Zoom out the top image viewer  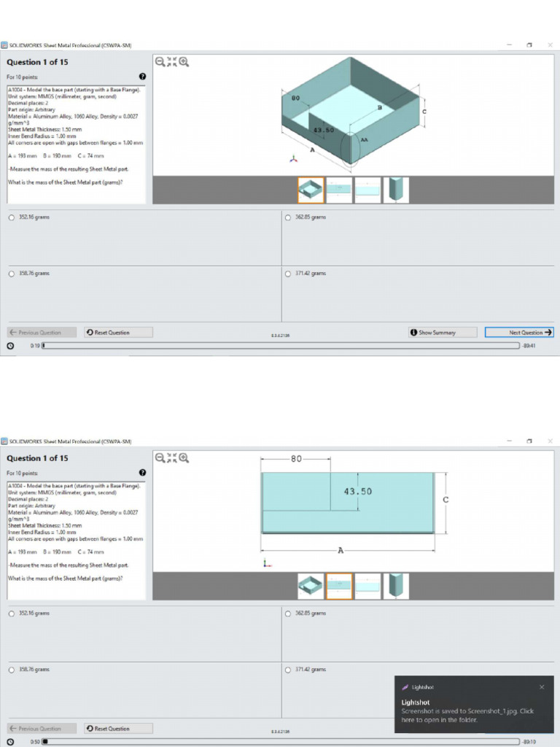160,62
